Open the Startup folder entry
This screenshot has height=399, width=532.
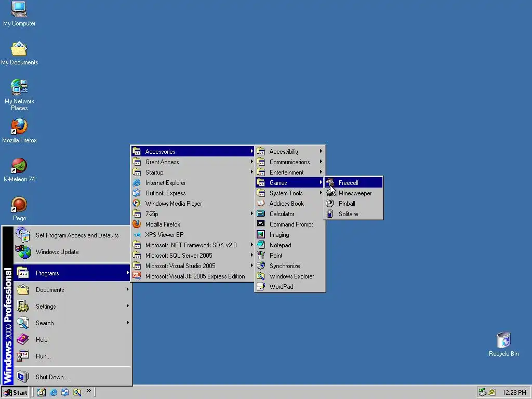point(193,172)
